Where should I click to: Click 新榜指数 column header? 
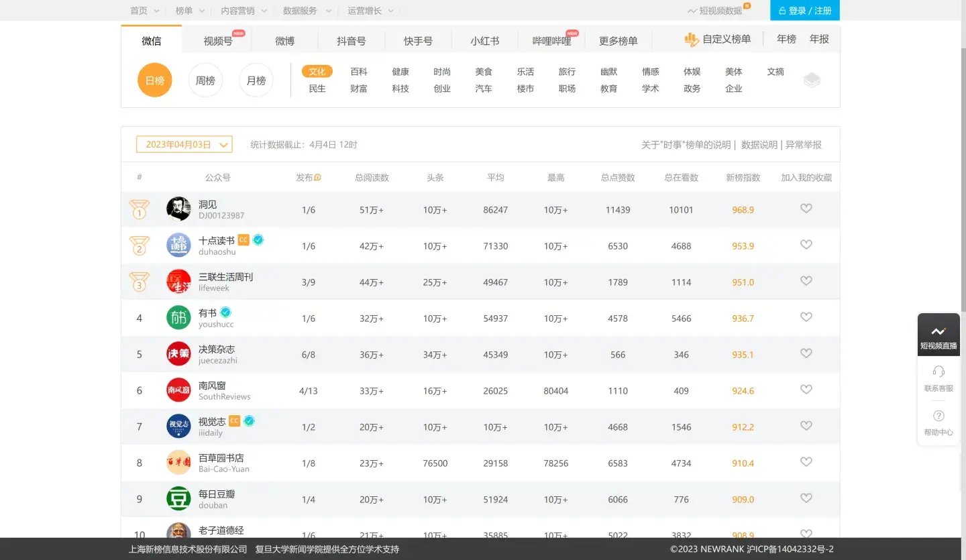(743, 178)
